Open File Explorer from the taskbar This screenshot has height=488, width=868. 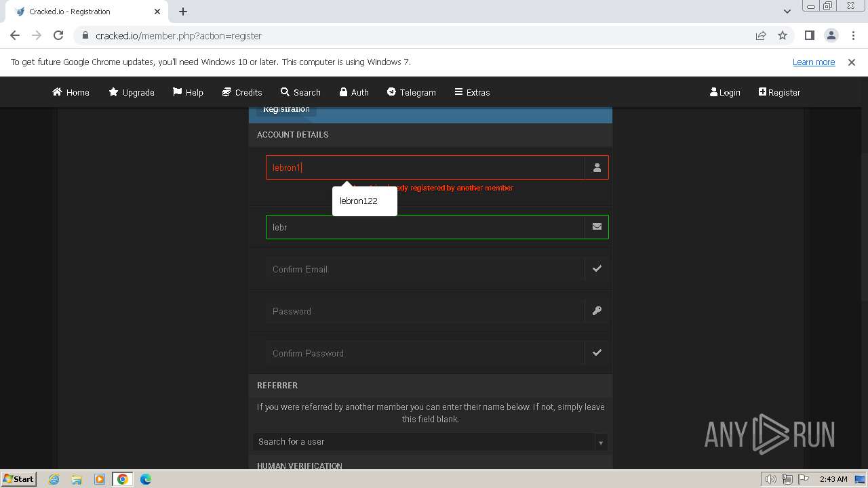pos(77,479)
